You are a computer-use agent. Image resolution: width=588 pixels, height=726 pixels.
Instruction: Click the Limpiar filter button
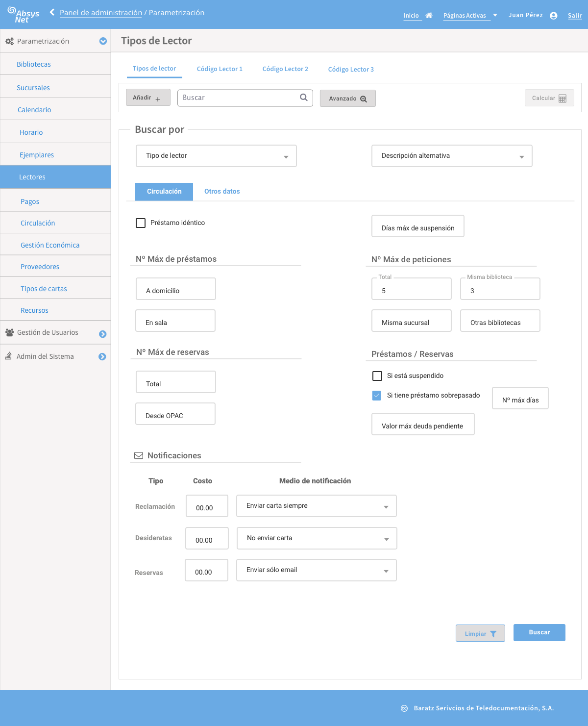[x=480, y=633]
